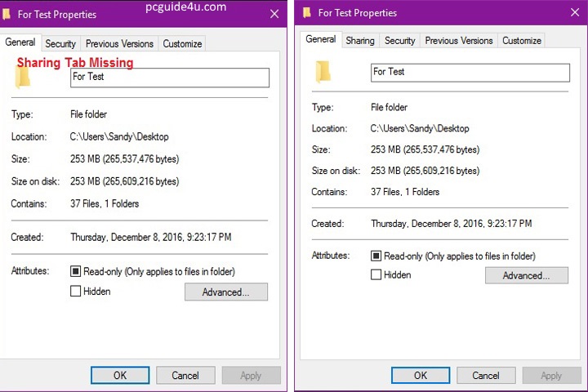Click large folder icon in right dialog

pos(323,72)
